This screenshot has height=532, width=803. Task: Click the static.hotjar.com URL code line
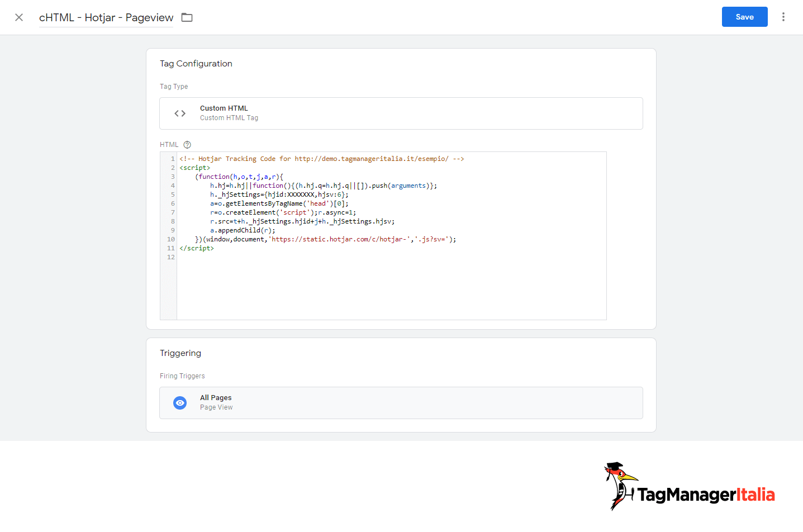coord(326,239)
